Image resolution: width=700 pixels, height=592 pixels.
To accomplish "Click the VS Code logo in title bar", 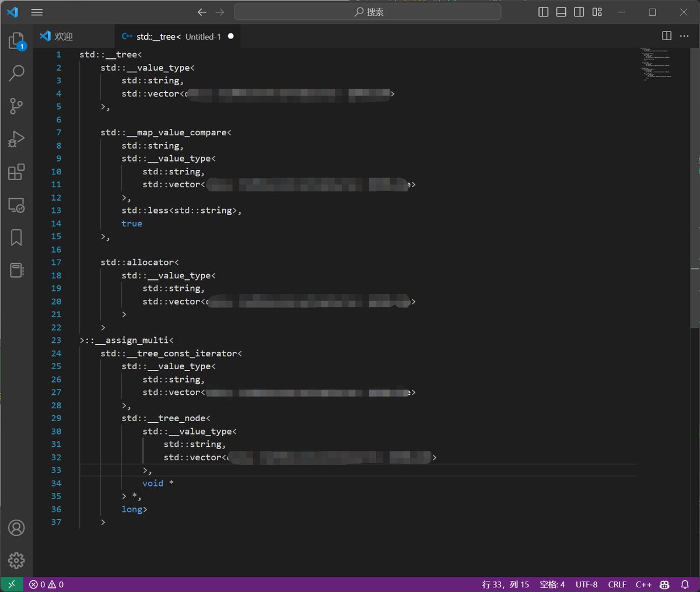I will pos(12,12).
